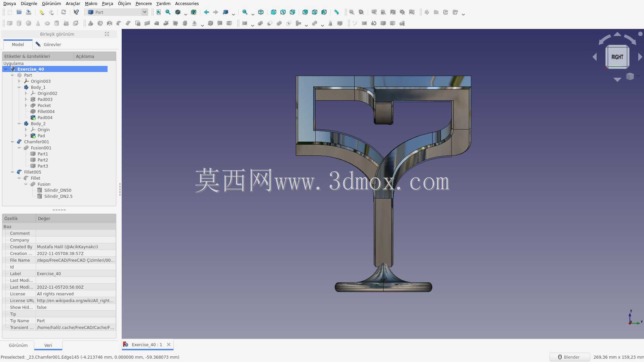The height and width of the screenshot is (362, 644).
Task: Click the Revolve shape tool icon
Action: [x=100, y=23]
